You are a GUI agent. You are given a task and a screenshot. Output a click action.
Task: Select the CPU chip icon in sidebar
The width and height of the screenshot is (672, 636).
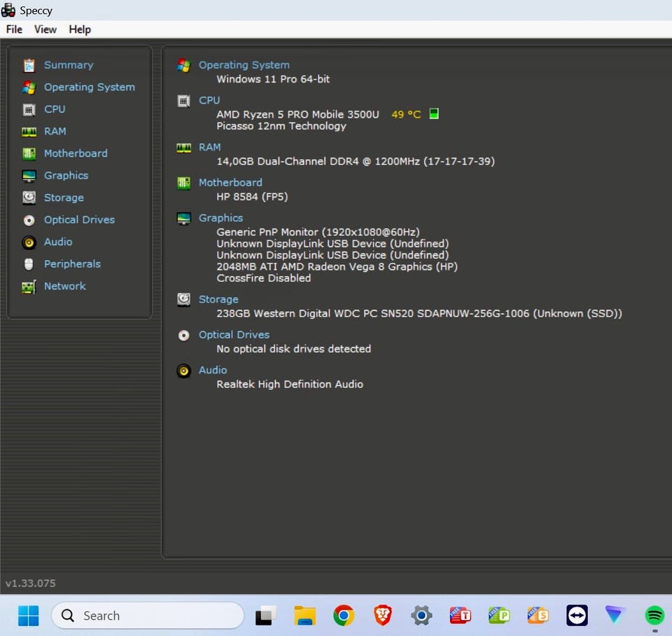pyautogui.click(x=29, y=109)
